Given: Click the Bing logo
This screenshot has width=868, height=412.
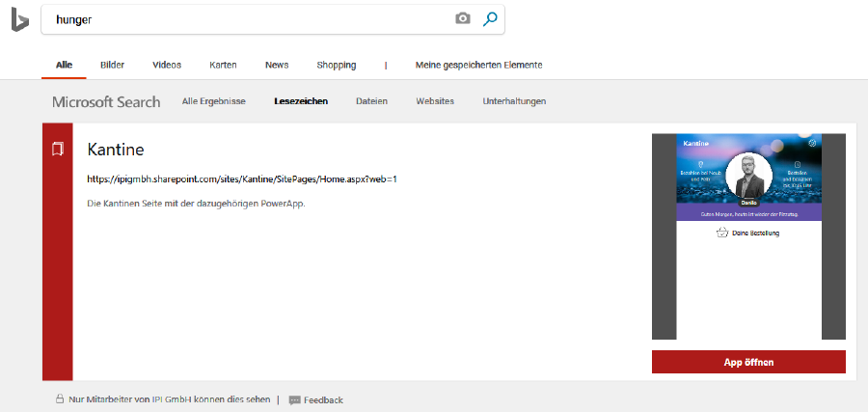Looking at the screenshot, I should [x=20, y=19].
